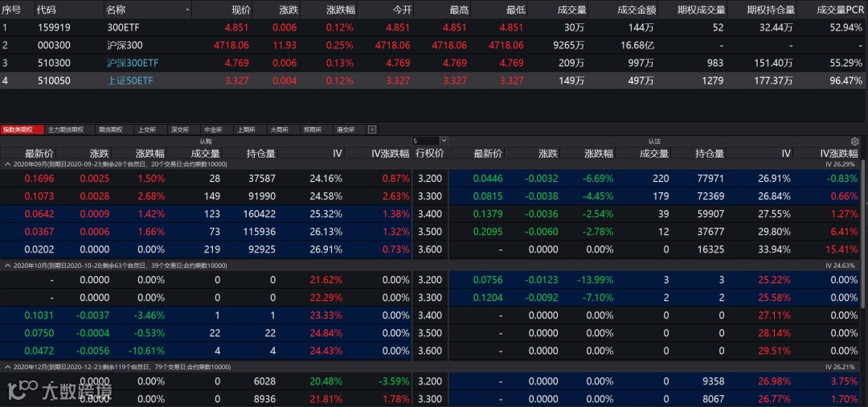Click the sort arrow in 名称 column header
The image size is (868, 407).
point(187,10)
